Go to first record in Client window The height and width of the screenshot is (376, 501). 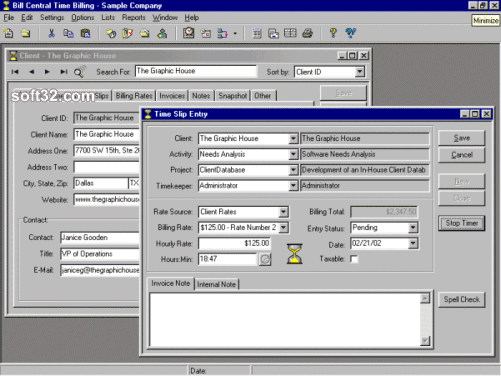15,72
